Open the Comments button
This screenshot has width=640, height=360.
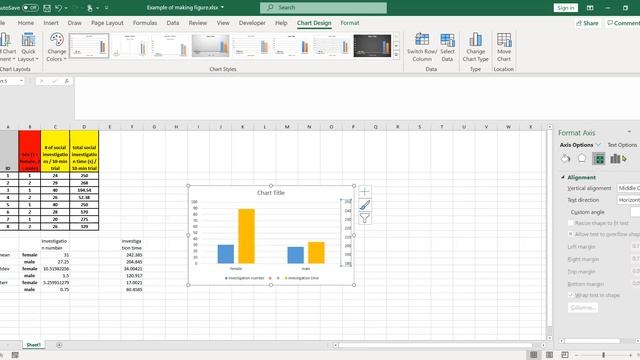[x=623, y=23]
